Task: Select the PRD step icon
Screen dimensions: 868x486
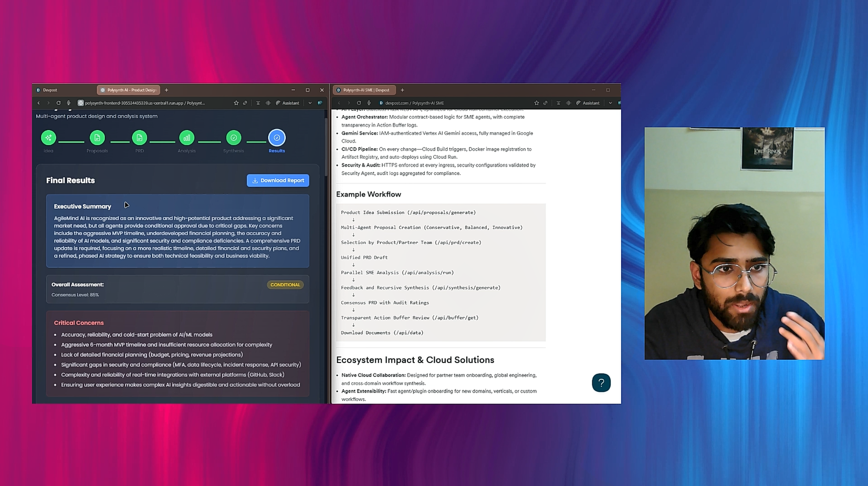Action: tap(140, 138)
